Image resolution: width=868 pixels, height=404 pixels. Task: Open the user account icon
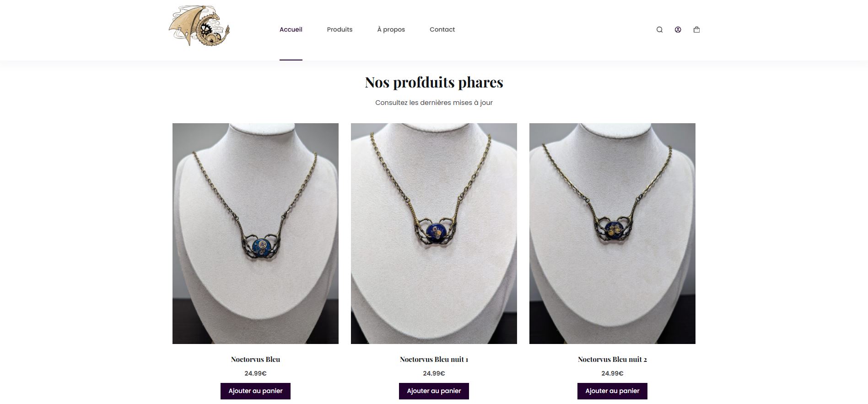click(678, 30)
